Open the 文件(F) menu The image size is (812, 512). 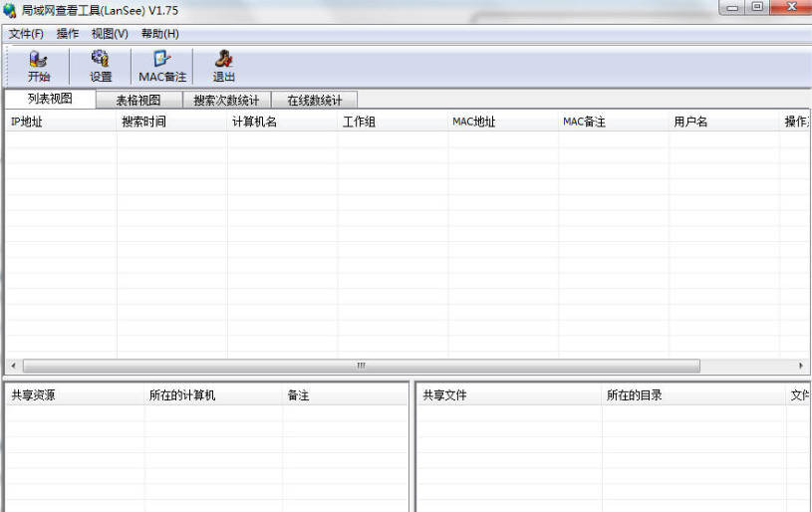click(26, 34)
